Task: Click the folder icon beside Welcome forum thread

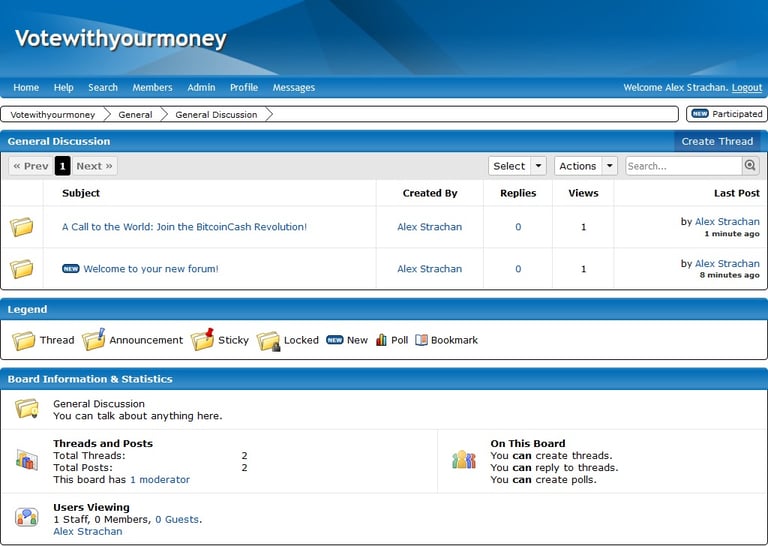Action: coord(22,269)
